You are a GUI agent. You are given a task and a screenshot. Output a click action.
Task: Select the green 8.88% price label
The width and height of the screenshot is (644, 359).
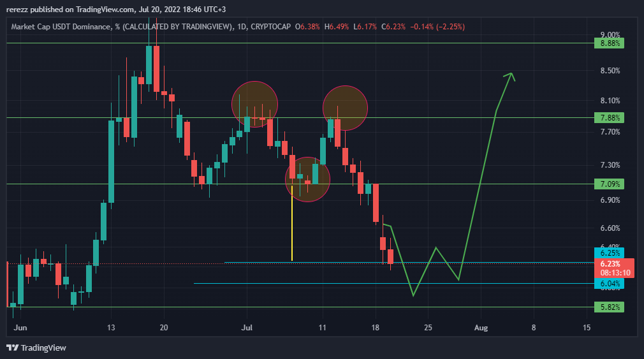pyautogui.click(x=609, y=43)
